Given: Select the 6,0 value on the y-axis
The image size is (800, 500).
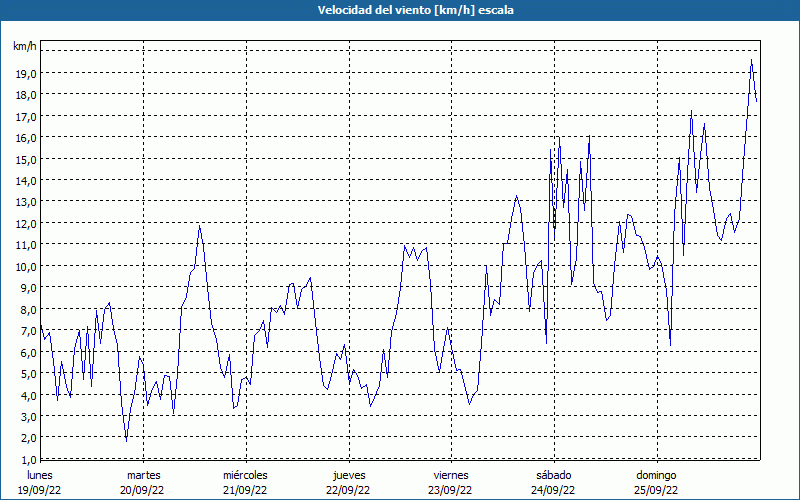Looking at the screenshot, I should pyautogui.click(x=28, y=352).
